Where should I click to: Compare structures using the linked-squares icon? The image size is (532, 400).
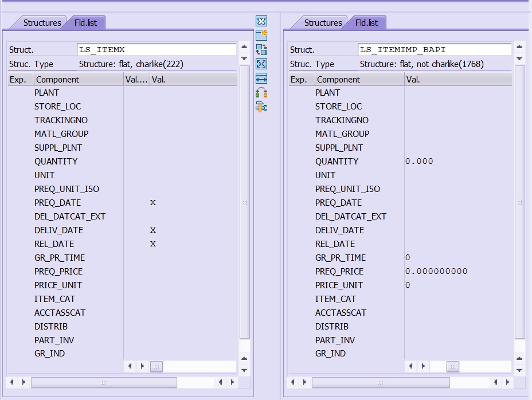261,92
